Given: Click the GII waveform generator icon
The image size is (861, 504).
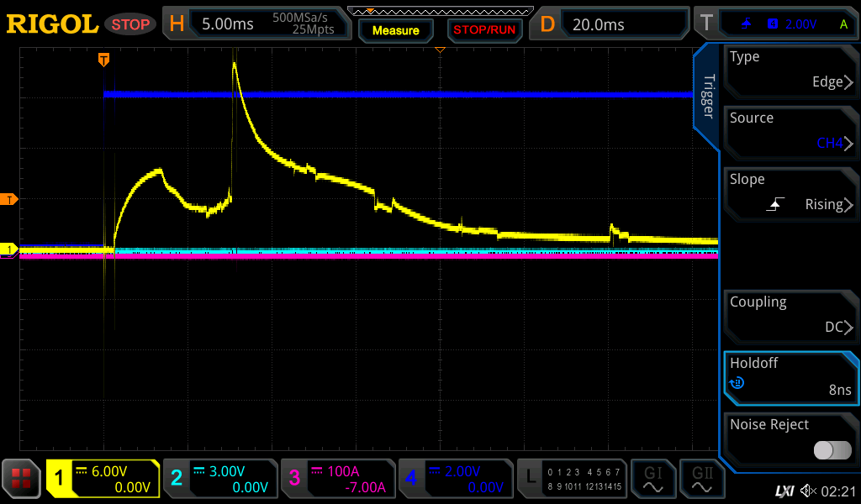Looking at the screenshot, I should [x=702, y=479].
